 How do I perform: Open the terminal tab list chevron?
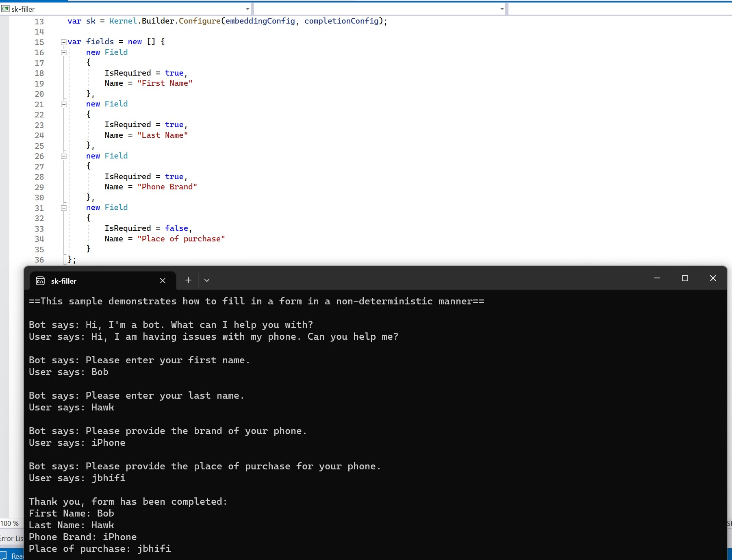[207, 280]
